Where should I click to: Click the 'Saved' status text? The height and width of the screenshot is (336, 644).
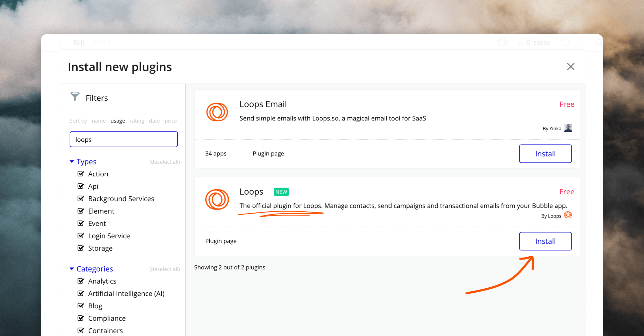click(x=101, y=43)
